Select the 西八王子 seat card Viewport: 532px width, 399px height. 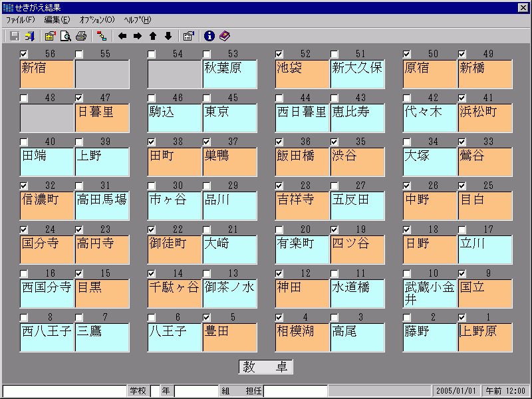47,338
